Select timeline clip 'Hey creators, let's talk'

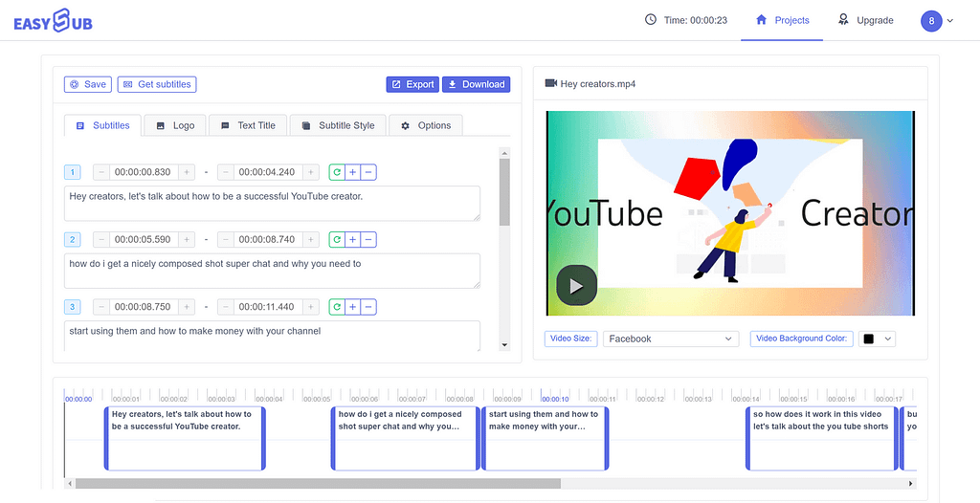tap(185, 438)
